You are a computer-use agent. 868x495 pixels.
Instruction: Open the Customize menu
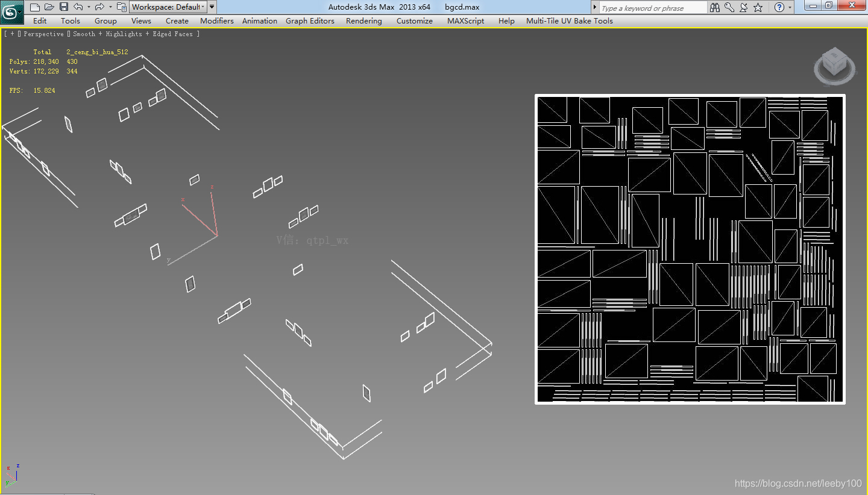(415, 20)
